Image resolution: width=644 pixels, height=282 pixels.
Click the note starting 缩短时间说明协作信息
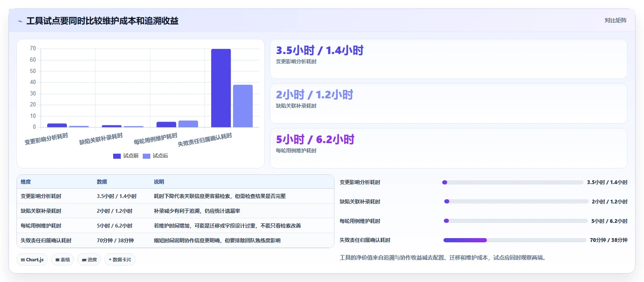(217, 241)
